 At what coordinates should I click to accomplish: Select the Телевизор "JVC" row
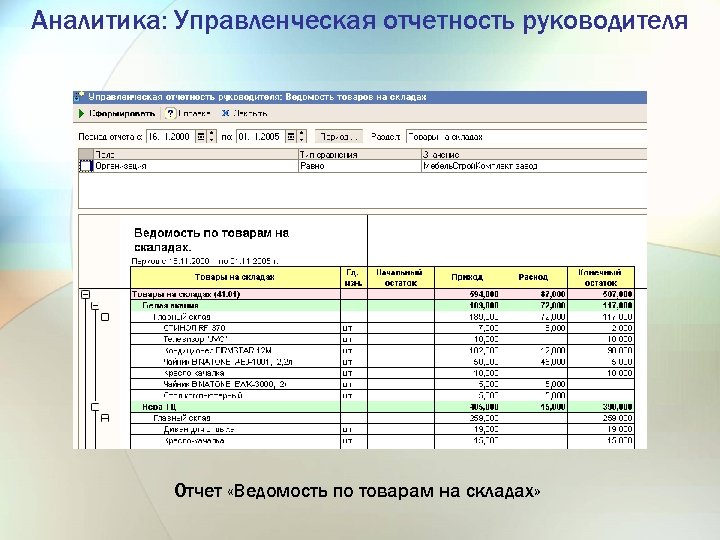[382, 339]
